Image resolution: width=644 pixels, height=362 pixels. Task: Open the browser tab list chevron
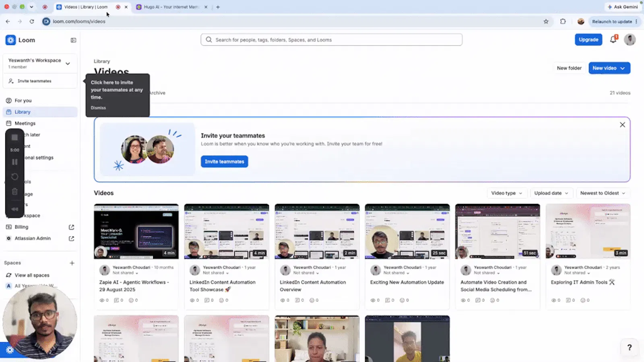(x=31, y=7)
